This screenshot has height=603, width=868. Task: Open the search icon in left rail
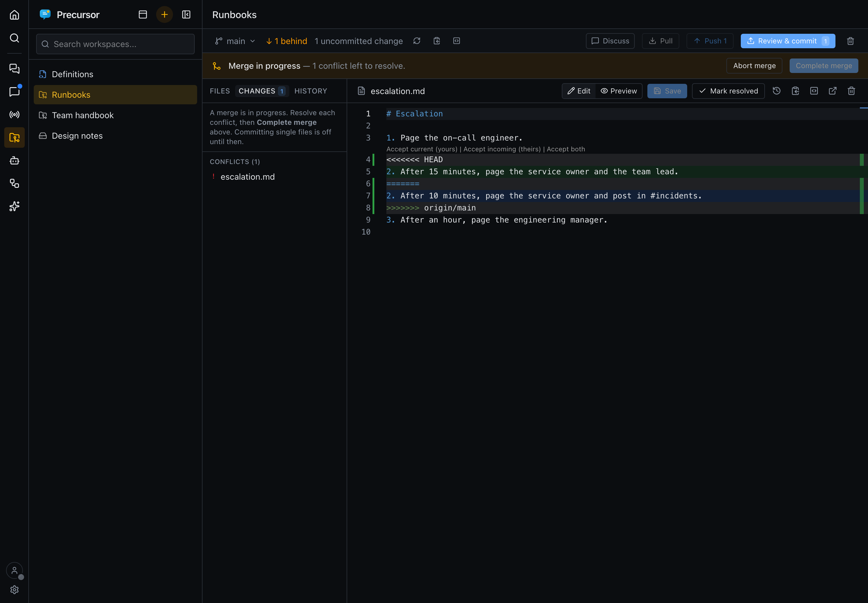coord(14,38)
